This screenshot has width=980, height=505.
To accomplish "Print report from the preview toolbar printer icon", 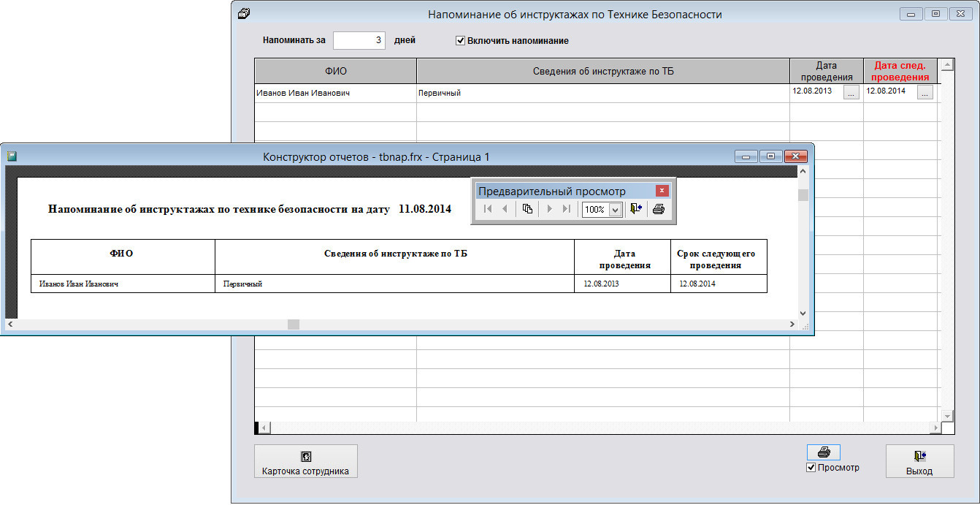I will 658,209.
